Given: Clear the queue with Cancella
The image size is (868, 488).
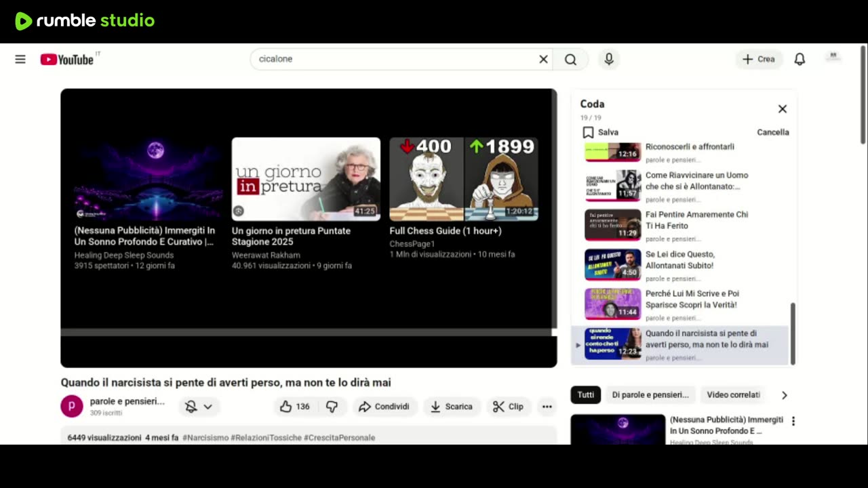Looking at the screenshot, I should (x=773, y=132).
